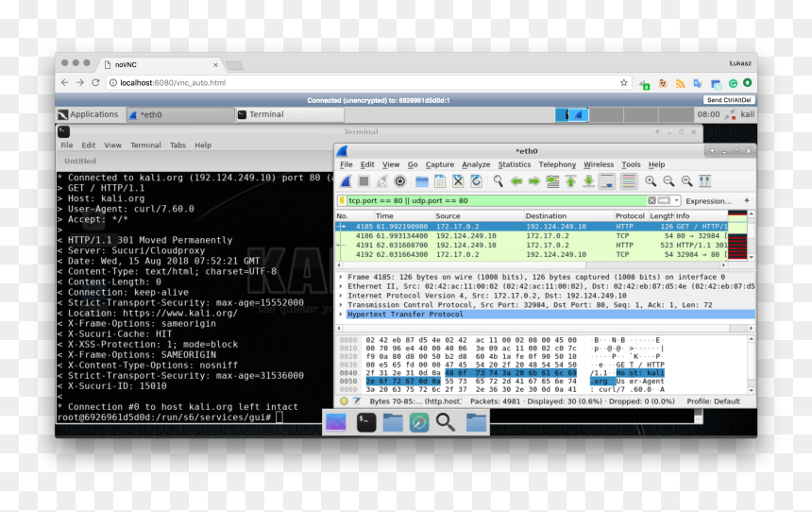This screenshot has width=812, height=512.
Task: Click the Expression... button
Action: [x=708, y=201]
